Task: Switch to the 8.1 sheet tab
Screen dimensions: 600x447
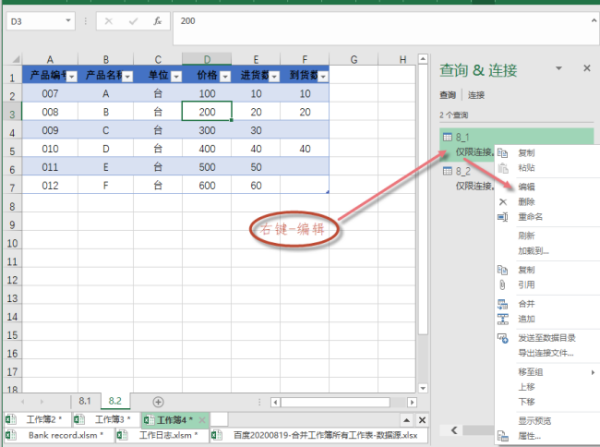Action: (x=85, y=400)
